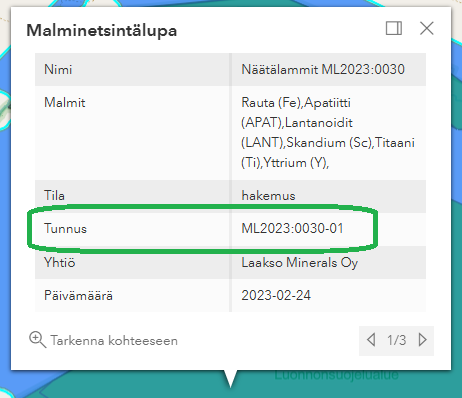Select the Päivämäärä field label
Viewport: 462px width, 398px height.
point(78,295)
